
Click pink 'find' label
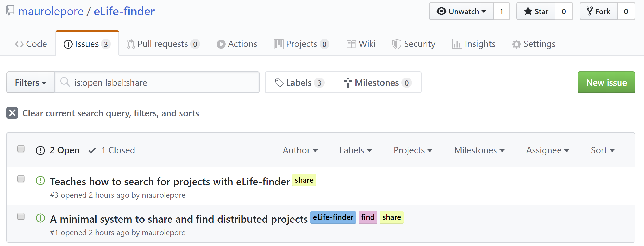368,217
